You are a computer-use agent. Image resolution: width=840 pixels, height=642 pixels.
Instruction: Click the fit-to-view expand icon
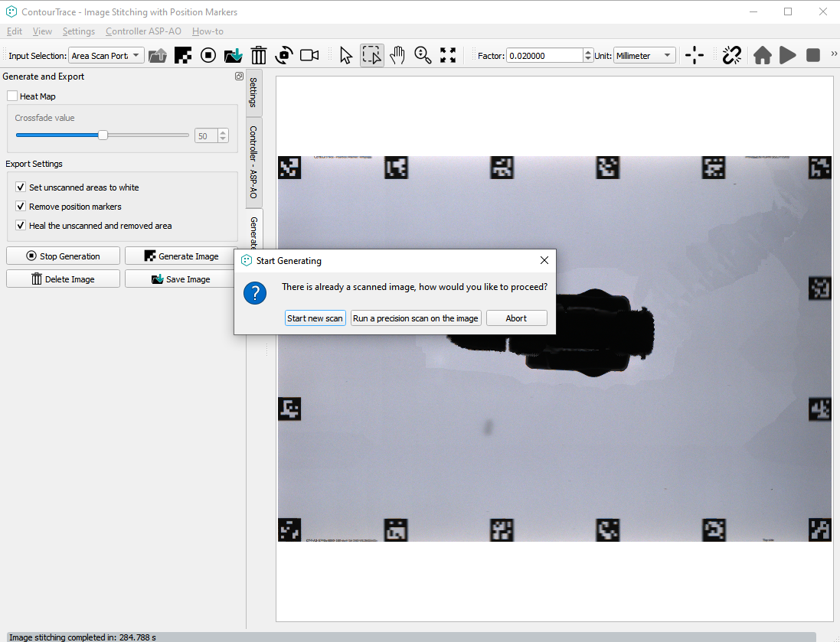coord(448,55)
